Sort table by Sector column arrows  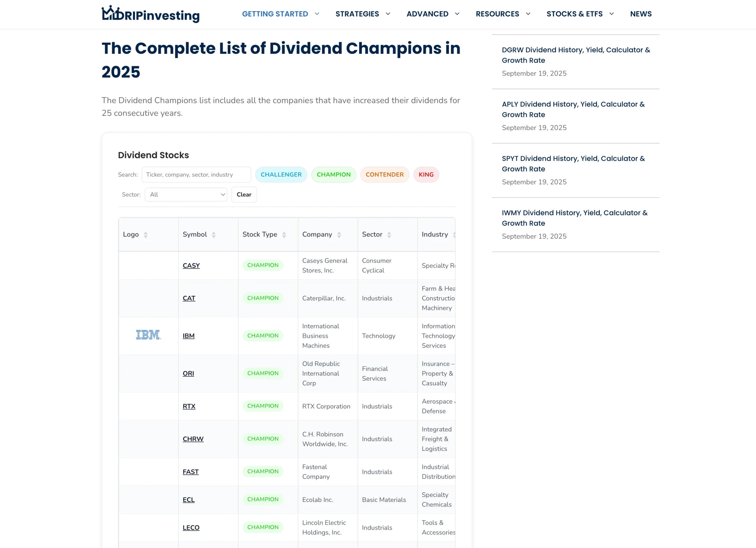tap(389, 235)
